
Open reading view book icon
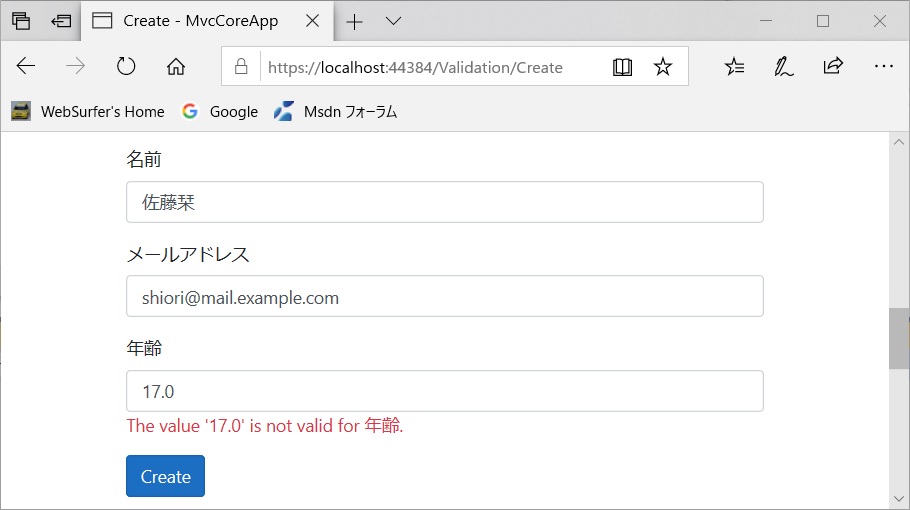[x=622, y=67]
